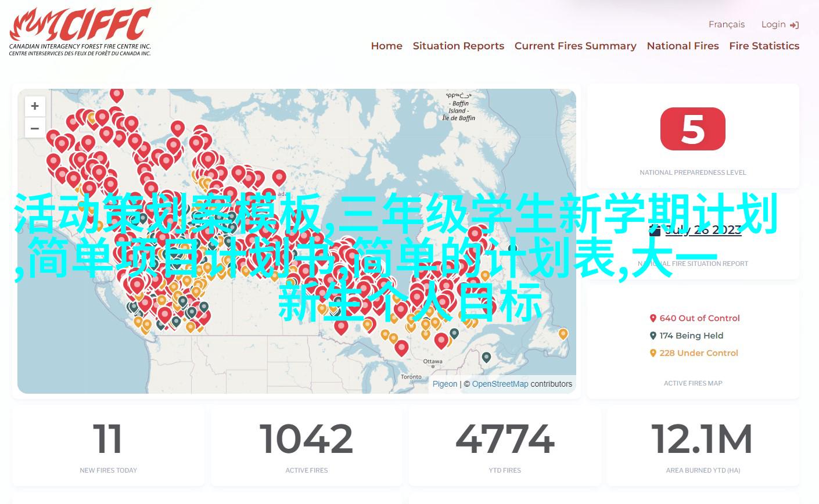Image resolution: width=819 pixels, height=504 pixels.
Task: Click the login arrow icon
Action: pyautogui.click(x=795, y=25)
